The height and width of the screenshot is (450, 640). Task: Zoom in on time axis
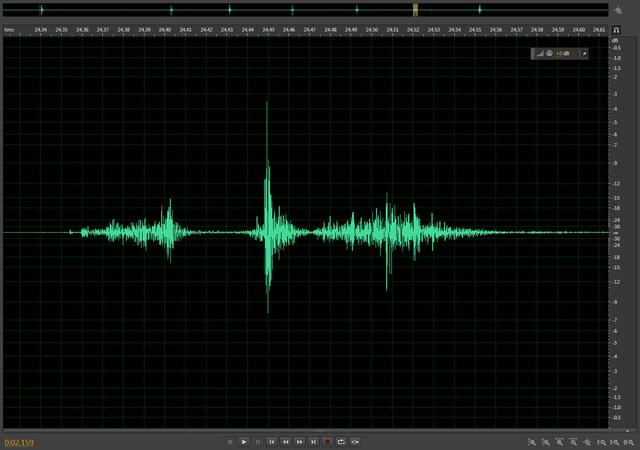pyautogui.click(x=560, y=442)
